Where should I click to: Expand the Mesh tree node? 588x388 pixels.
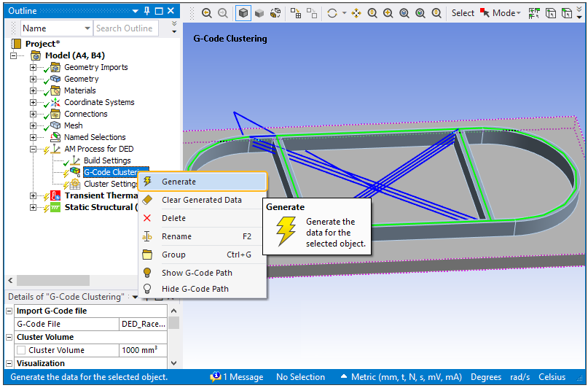click(33, 125)
